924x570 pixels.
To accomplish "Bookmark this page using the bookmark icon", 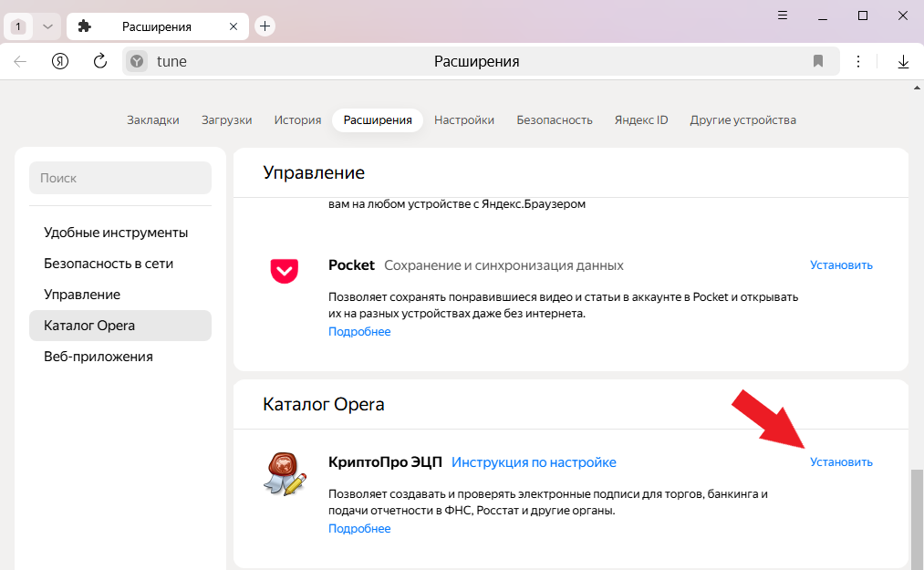I will (818, 61).
